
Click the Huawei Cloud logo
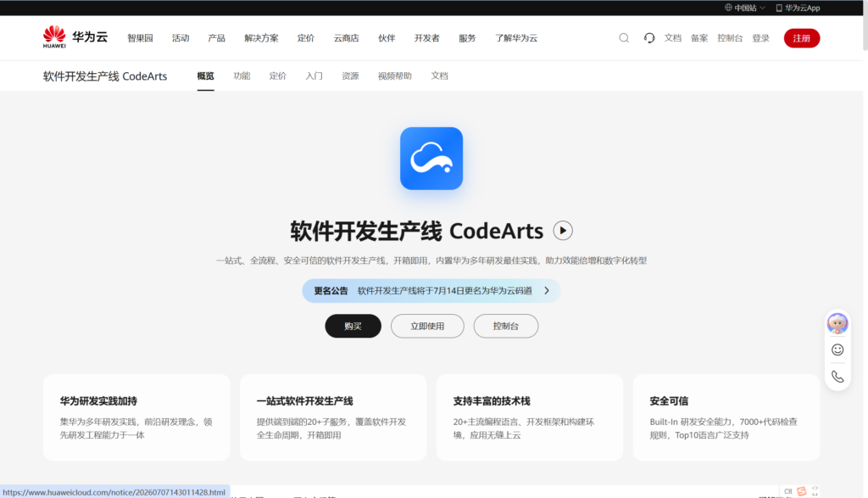tap(75, 37)
